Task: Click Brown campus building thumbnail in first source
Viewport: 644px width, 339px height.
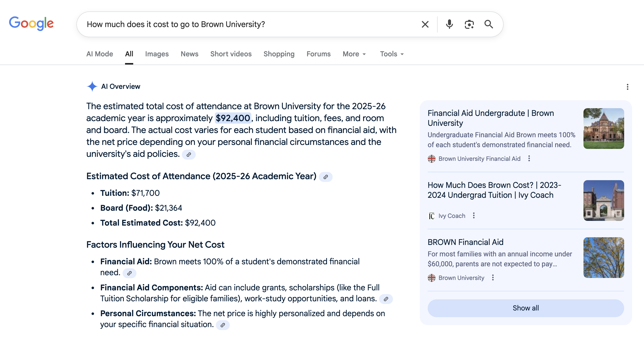Action: 604,128
